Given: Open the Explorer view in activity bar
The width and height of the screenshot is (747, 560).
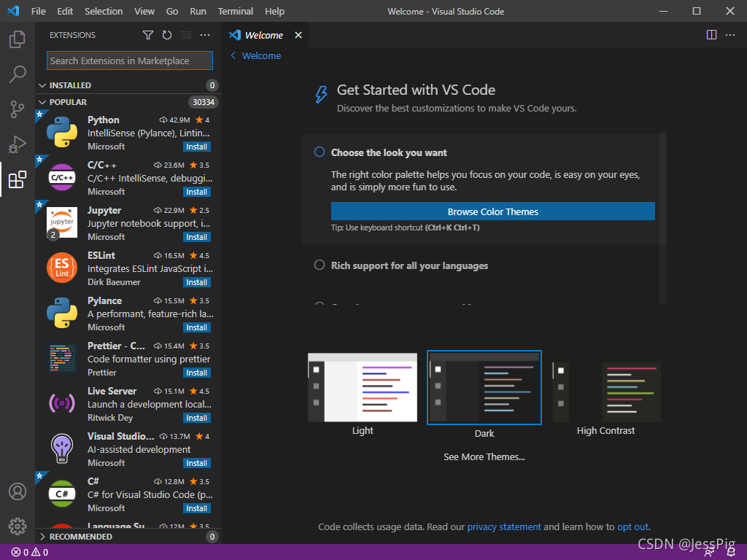Looking at the screenshot, I should pyautogui.click(x=18, y=39).
